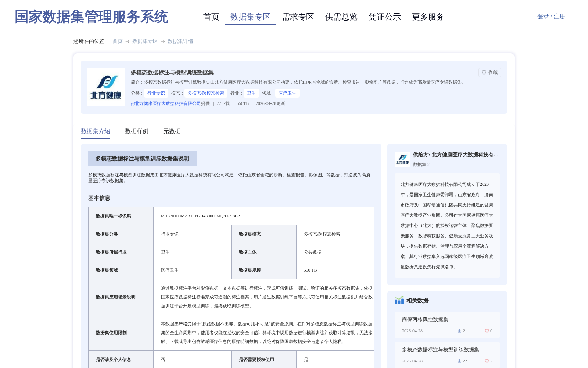This screenshot has height=368, width=588.
Task: Click 数据集 2 count under supplier name
Action: pos(421,164)
